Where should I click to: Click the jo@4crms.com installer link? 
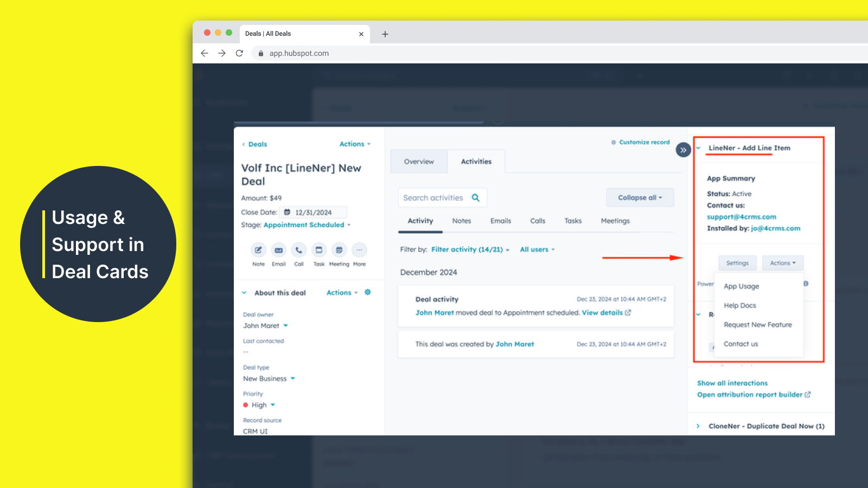click(776, 228)
